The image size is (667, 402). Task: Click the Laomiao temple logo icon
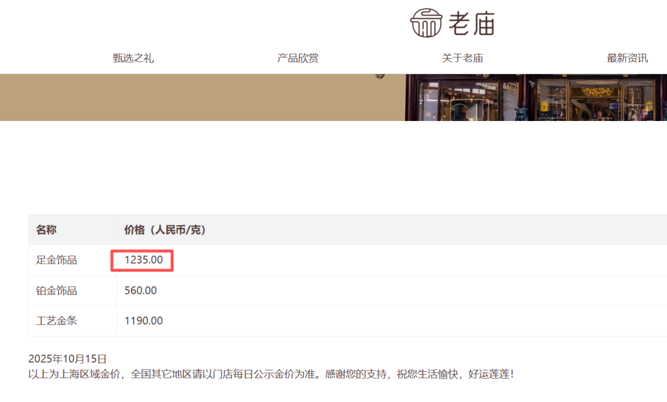pos(426,22)
